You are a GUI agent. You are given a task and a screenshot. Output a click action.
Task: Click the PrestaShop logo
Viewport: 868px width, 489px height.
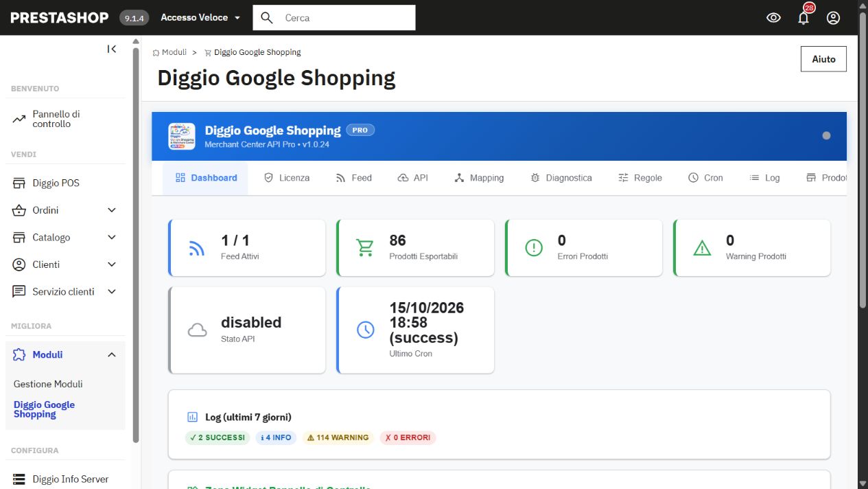(60, 18)
